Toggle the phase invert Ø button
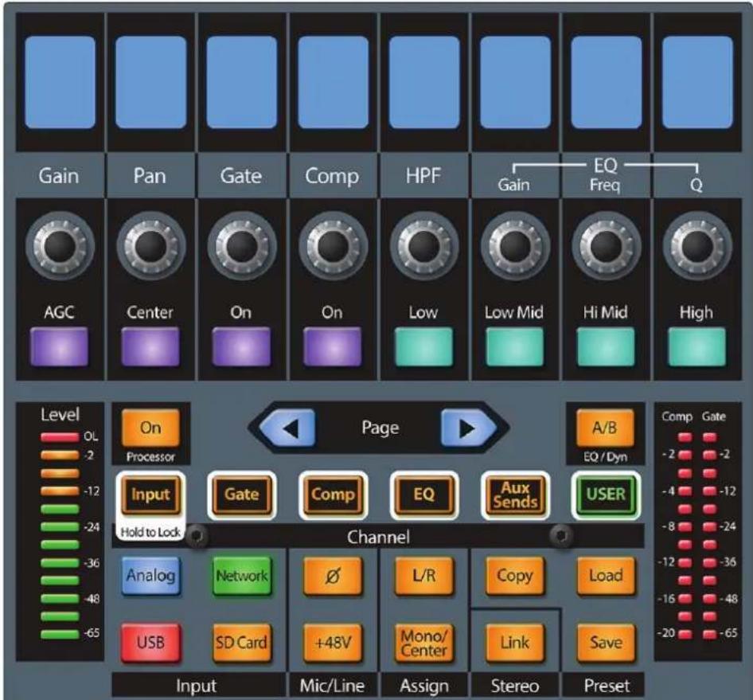The image size is (753, 700). pyautogui.click(x=333, y=576)
